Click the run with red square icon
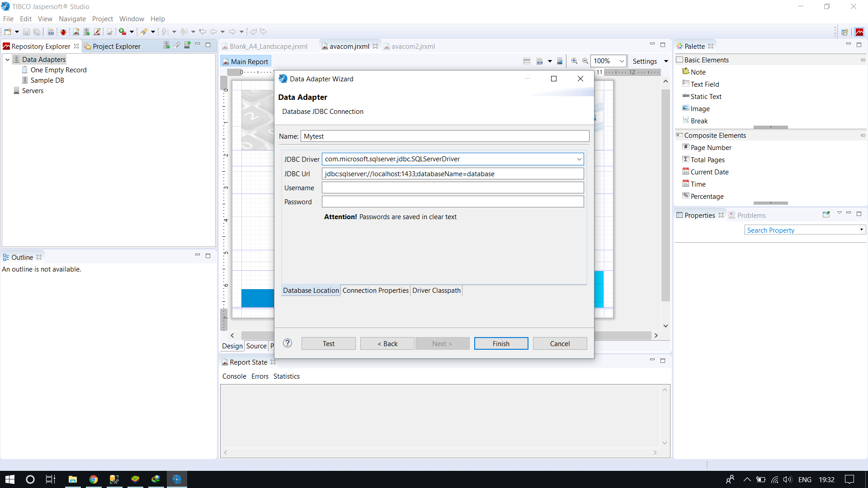This screenshot has width=868, height=488. 122,32
